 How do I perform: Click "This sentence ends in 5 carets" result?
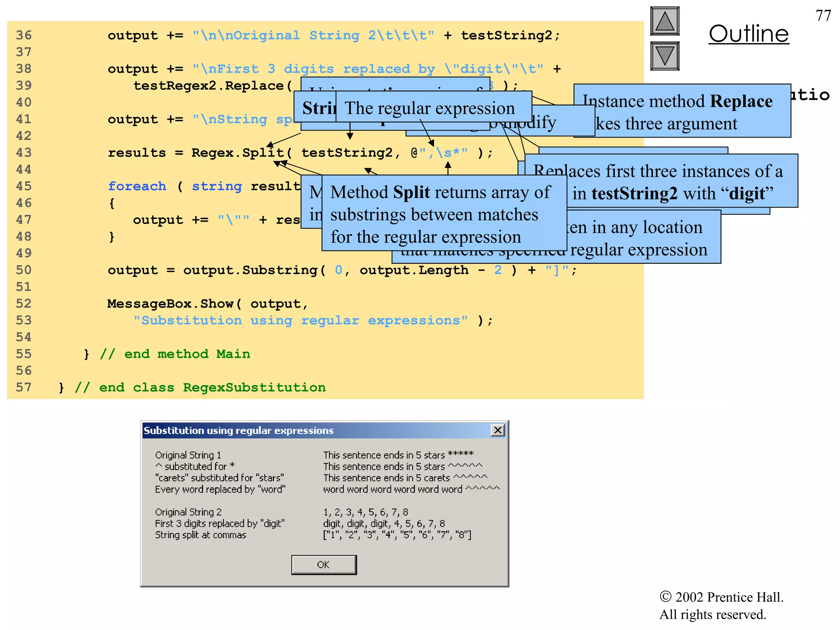[x=405, y=478]
